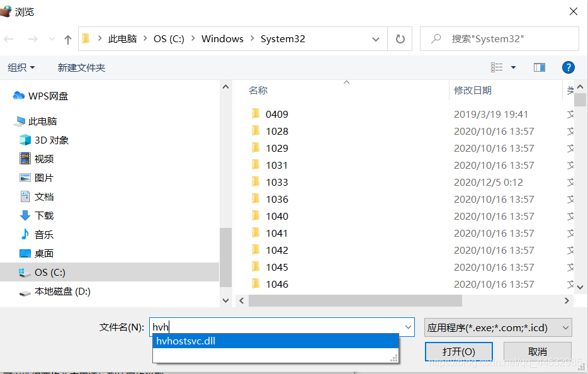This screenshot has height=374, width=588.
Task: Refresh the System32 folder listing
Action: click(x=400, y=39)
